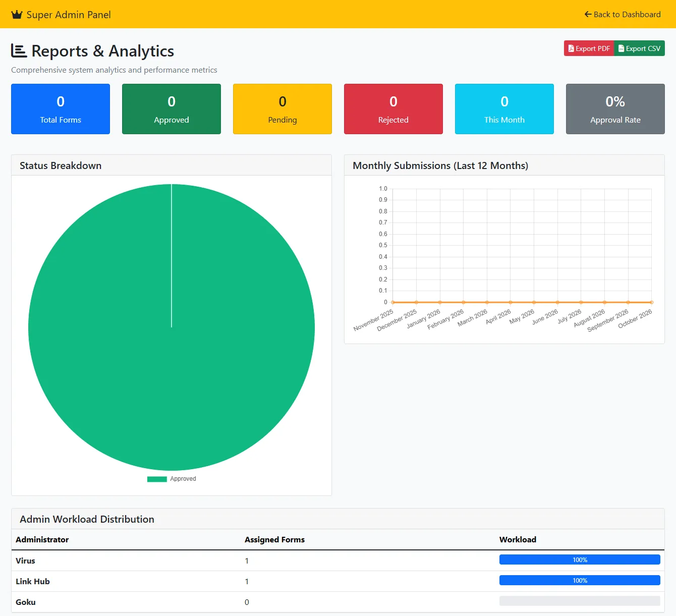This screenshot has height=616, width=676.
Task: Click the Status Breakdown panel title
Action: [61, 165]
